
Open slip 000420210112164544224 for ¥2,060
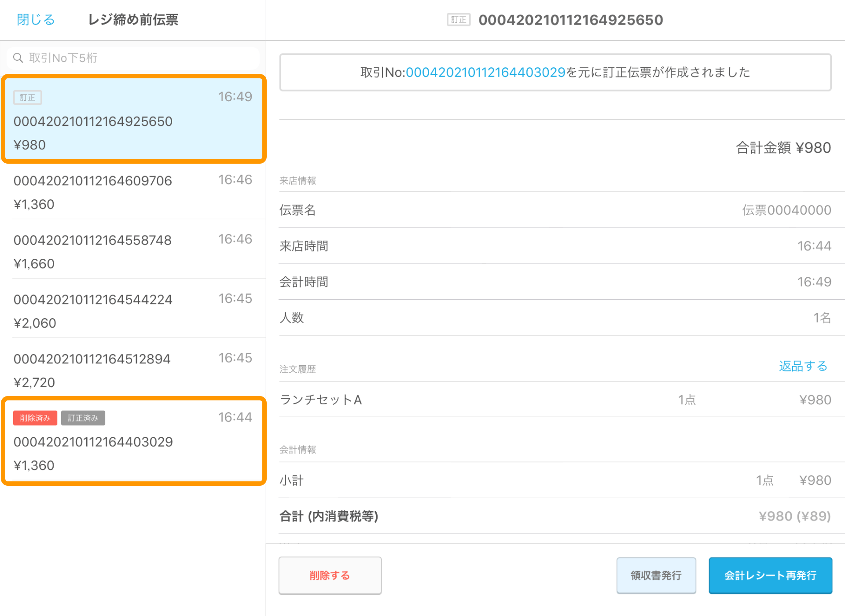132,311
